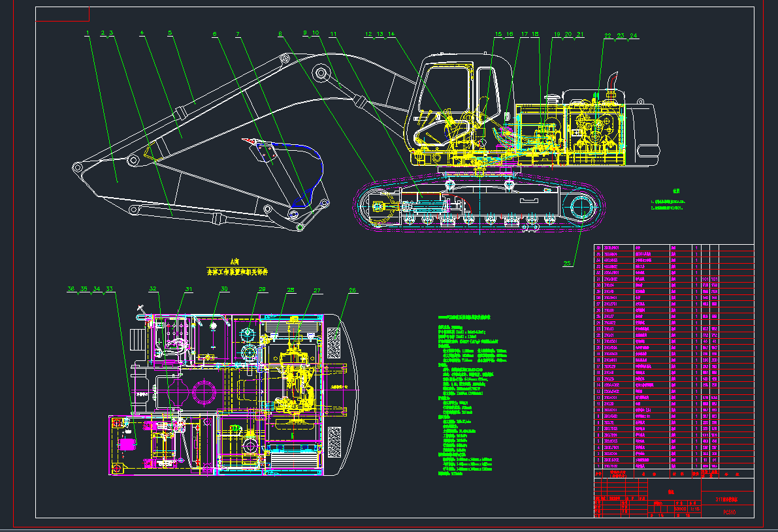Image resolution: width=778 pixels, height=532 pixels.
Task: Select callout number 26 label
Action: click(x=352, y=290)
